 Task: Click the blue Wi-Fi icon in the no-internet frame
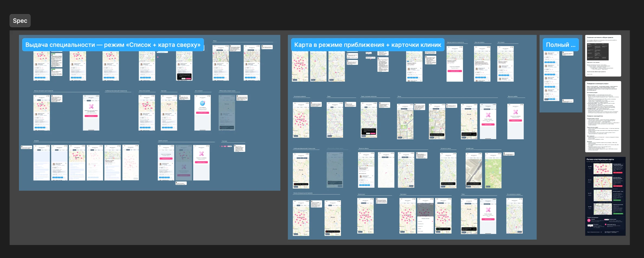pos(202,103)
